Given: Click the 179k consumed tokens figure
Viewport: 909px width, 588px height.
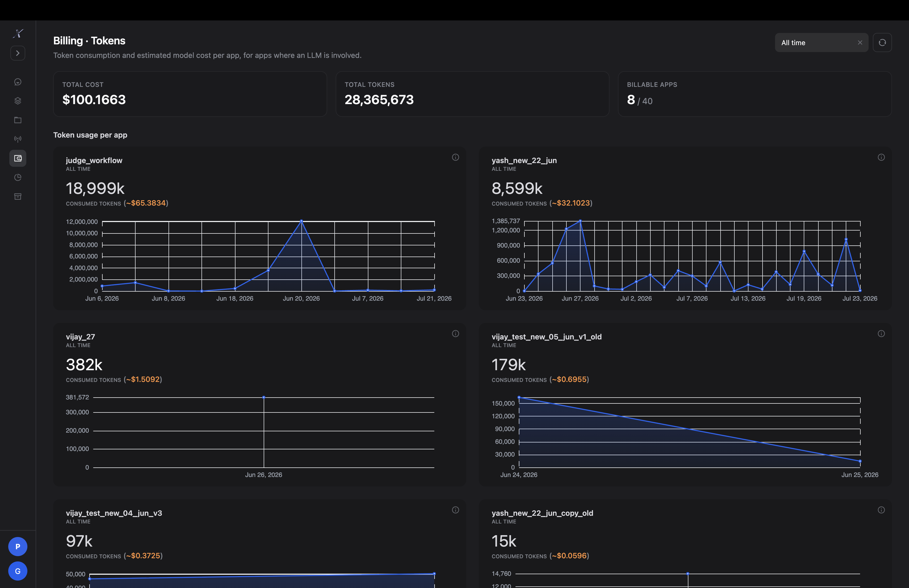Looking at the screenshot, I should (x=508, y=364).
